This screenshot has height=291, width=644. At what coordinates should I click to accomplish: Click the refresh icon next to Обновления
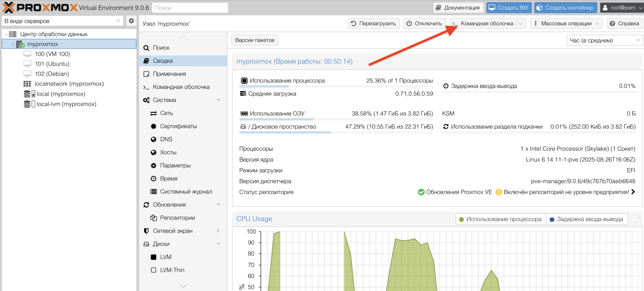tap(147, 205)
